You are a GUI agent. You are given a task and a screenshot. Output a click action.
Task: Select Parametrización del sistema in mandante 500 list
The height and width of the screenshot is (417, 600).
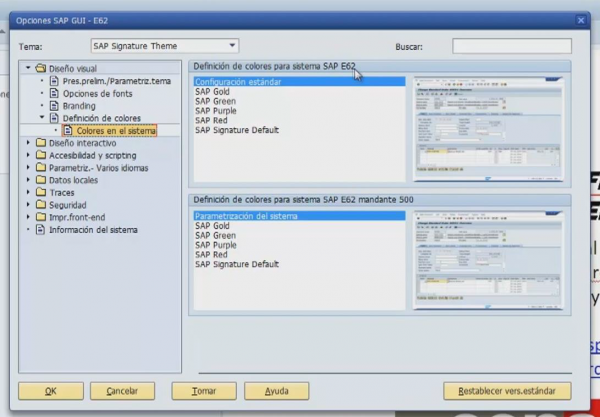pyautogui.click(x=299, y=216)
